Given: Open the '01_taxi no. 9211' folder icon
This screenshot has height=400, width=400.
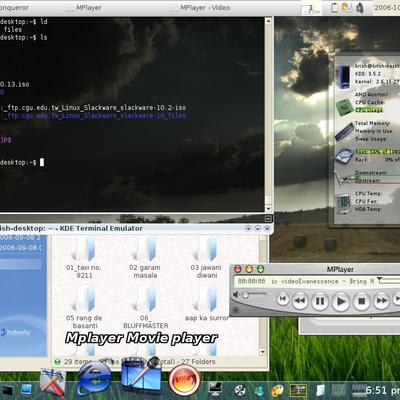Looking at the screenshot, I should click(84, 249).
